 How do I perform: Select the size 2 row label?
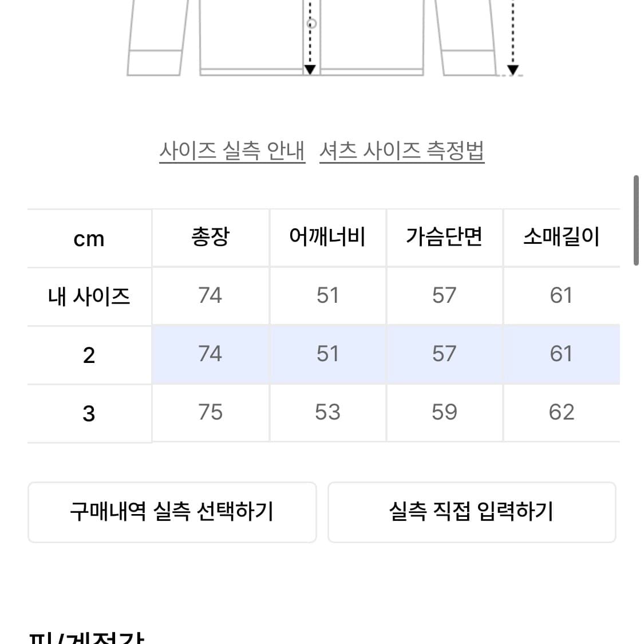89,355
